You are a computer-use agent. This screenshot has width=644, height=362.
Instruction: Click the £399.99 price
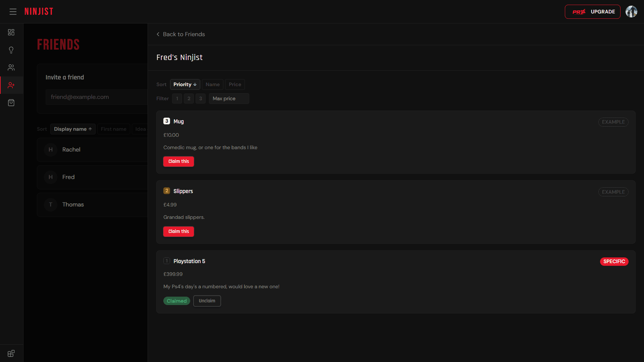(173, 274)
